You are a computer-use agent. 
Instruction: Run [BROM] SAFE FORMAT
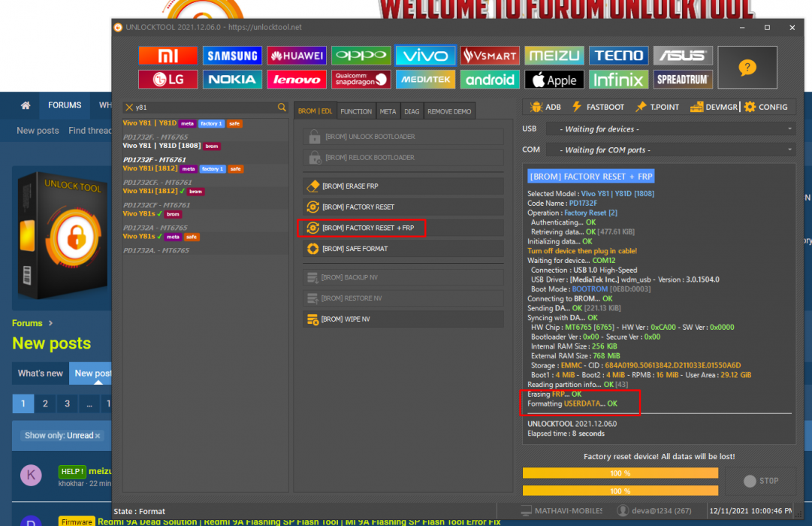(x=403, y=249)
